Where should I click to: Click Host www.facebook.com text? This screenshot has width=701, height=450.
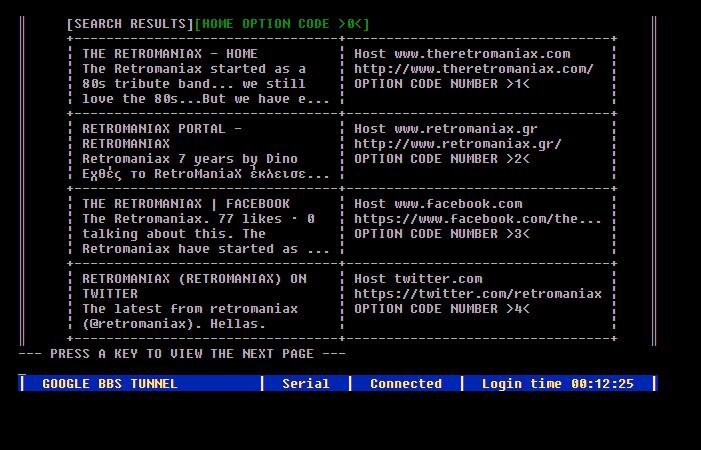click(x=438, y=204)
